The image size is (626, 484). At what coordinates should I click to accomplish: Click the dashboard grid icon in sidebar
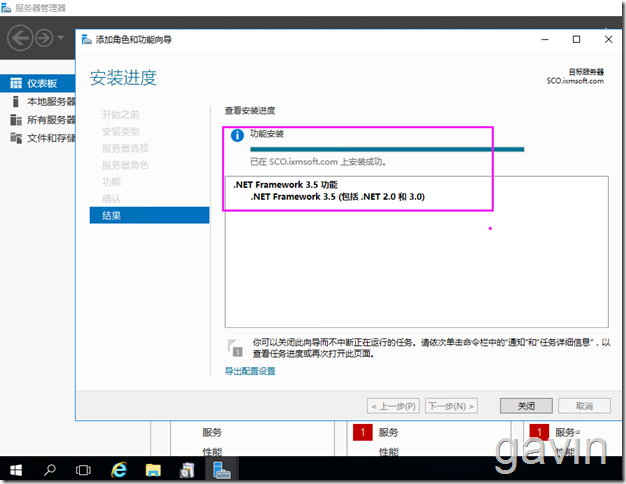pos(16,83)
